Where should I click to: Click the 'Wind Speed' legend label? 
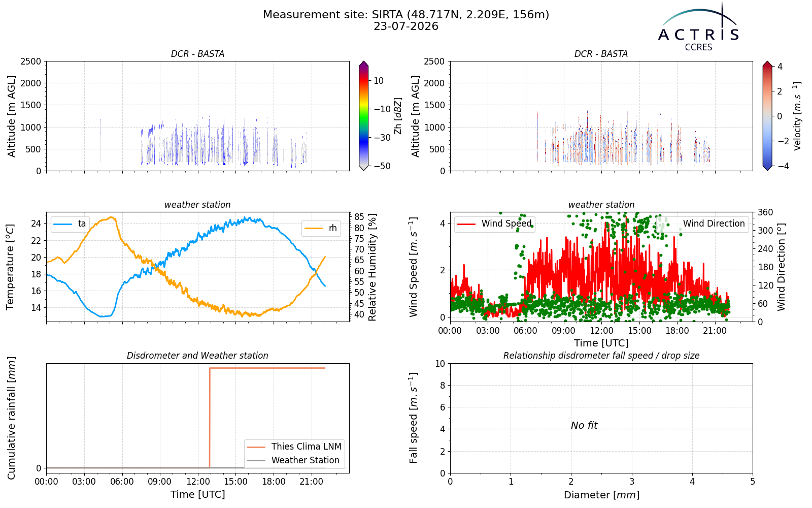click(506, 224)
